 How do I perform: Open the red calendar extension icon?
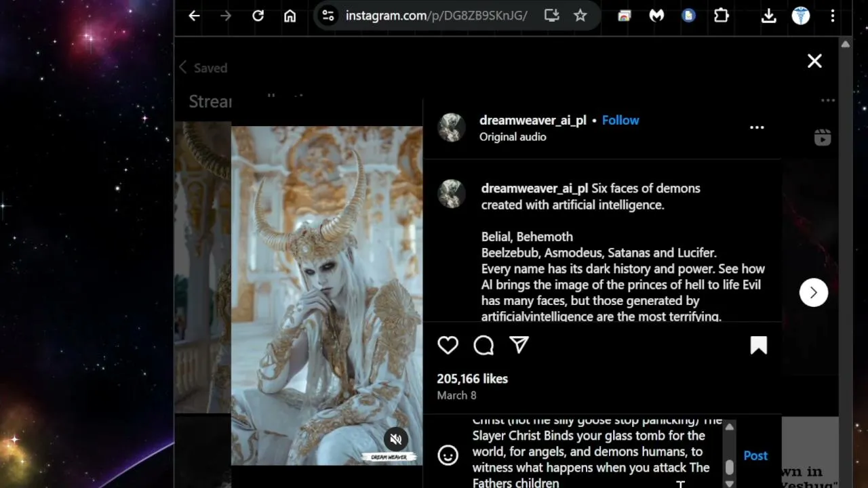pos(624,16)
